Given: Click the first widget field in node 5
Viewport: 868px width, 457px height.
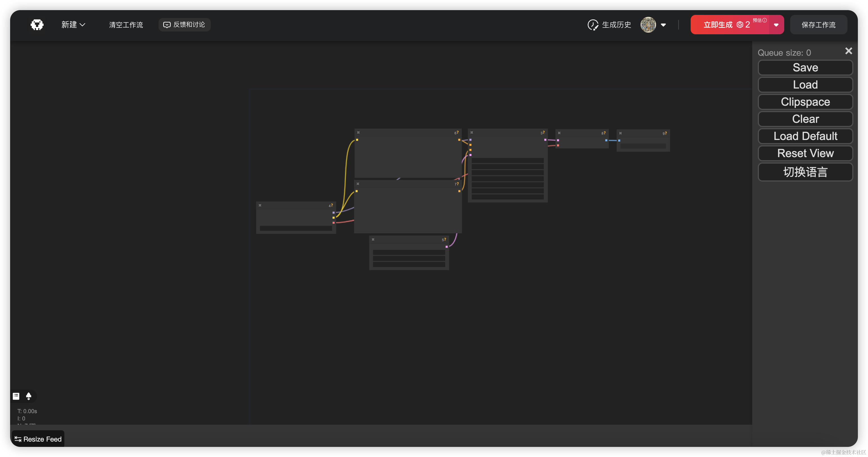Looking at the screenshot, I should (x=409, y=252).
